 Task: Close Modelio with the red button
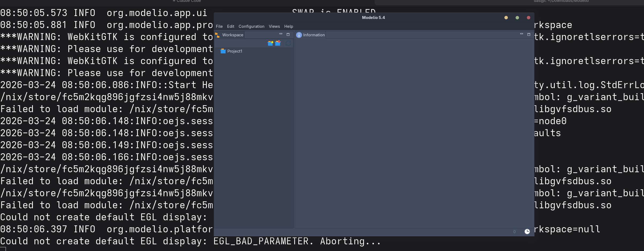pos(528,18)
